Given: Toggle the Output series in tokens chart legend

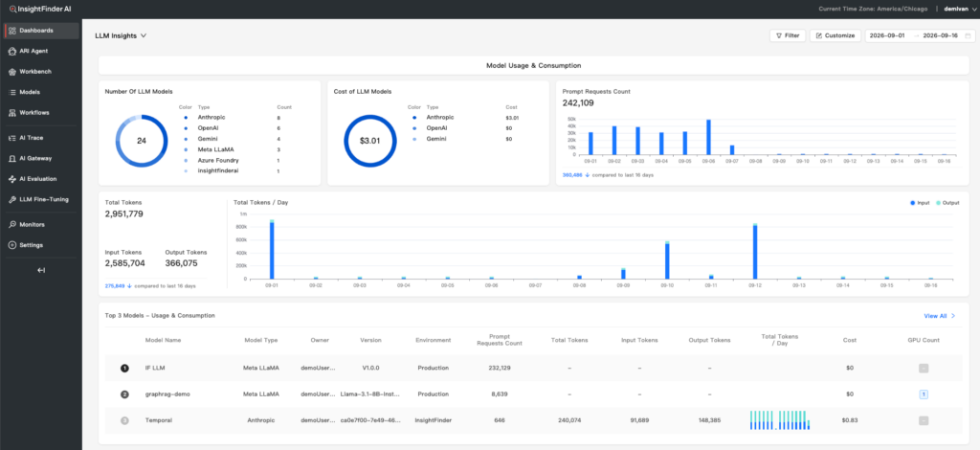Looking at the screenshot, I should point(947,203).
